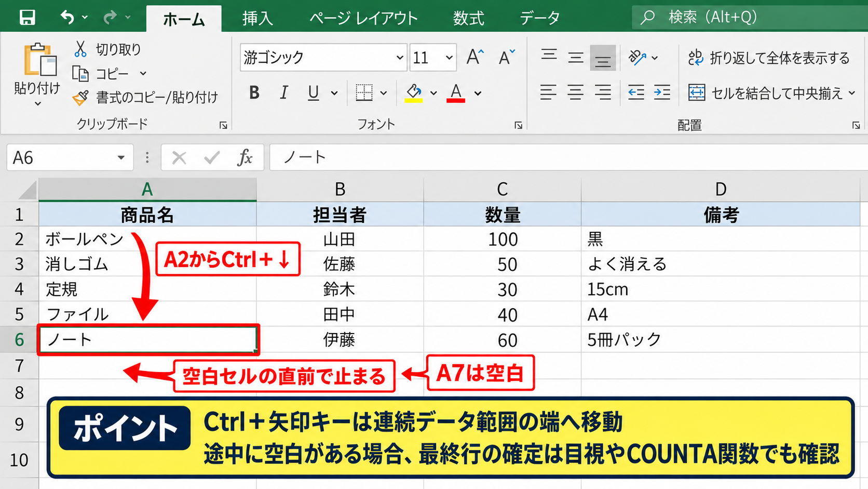Click the Undo arrow icon
Image resolution: width=868 pixels, height=489 pixels.
pyautogui.click(x=67, y=17)
